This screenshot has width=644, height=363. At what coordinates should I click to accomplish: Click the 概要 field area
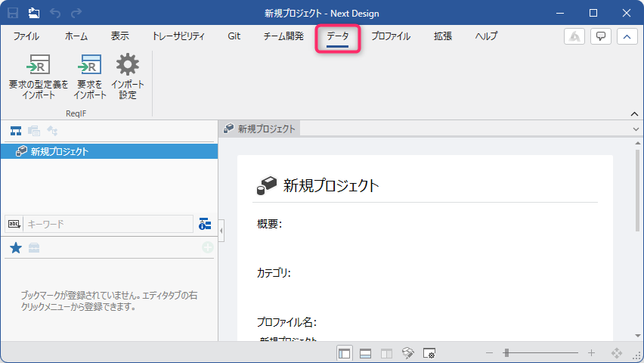click(269, 224)
